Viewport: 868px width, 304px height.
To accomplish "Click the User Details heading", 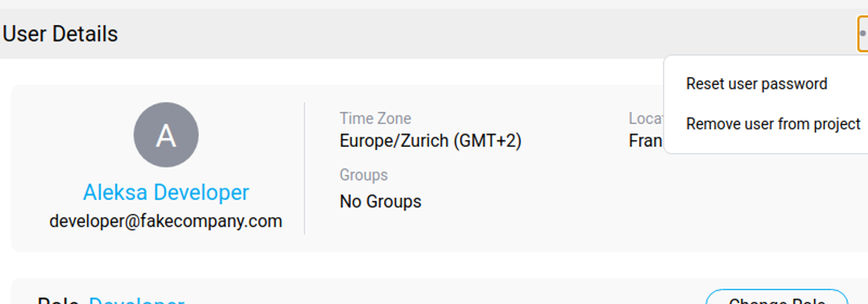I will click(60, 34).
